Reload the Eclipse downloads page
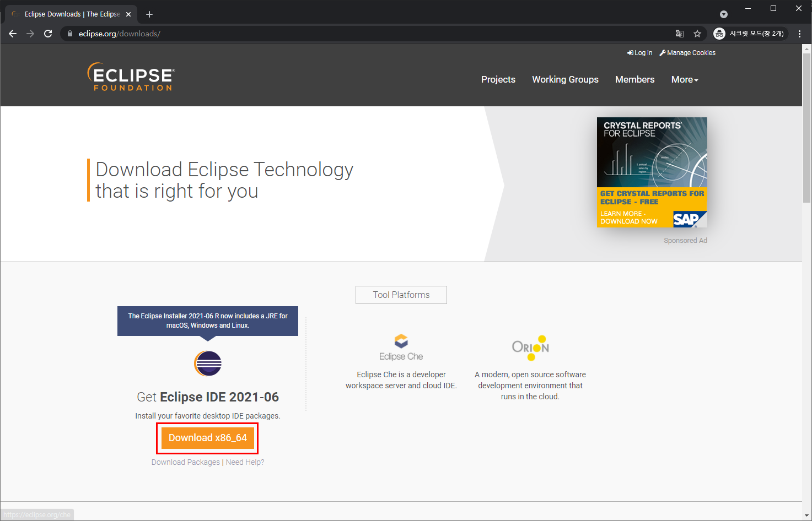The height and width of the screenshot is (521, 812). pos(48,34)
